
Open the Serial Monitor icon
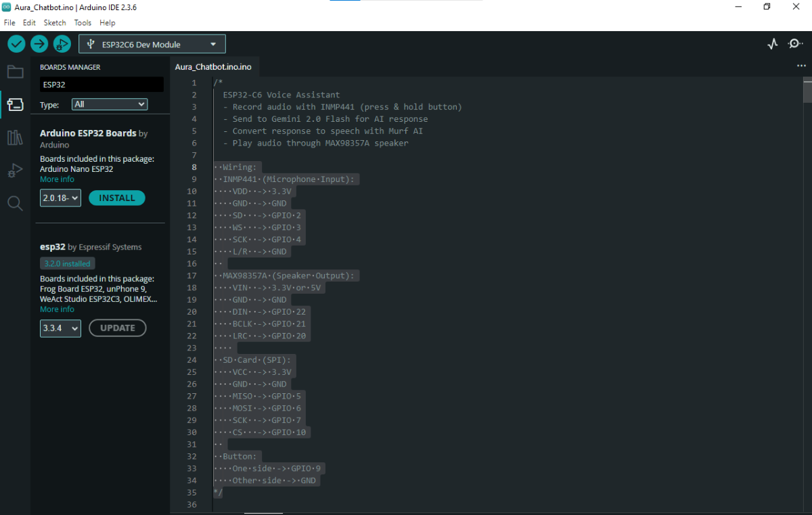click(x=795, y=44)
